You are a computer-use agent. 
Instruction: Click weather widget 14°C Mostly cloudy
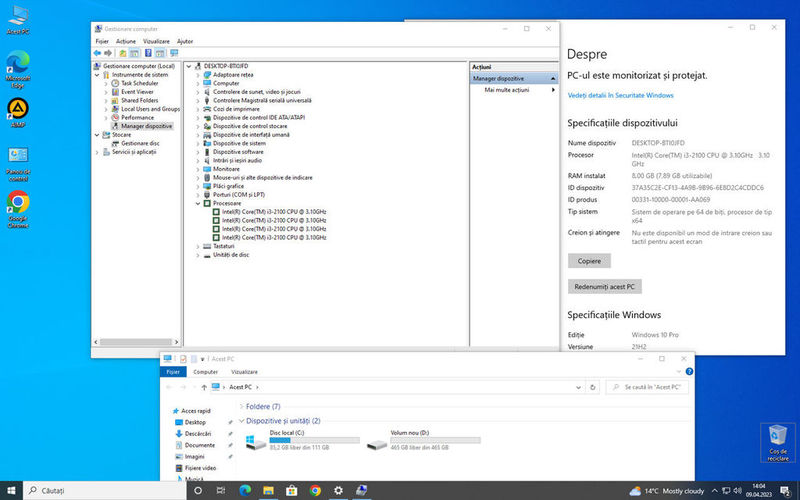[x=666, y=491]
